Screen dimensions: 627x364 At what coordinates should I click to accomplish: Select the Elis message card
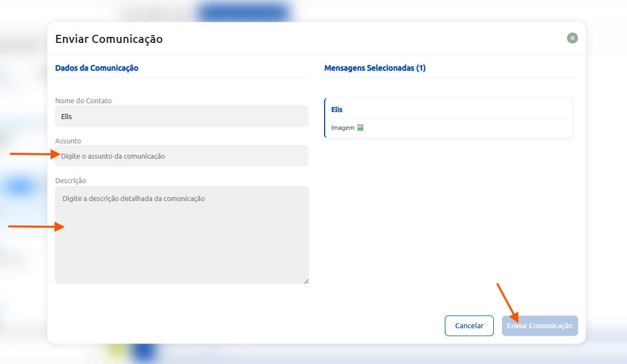point(449,118)
